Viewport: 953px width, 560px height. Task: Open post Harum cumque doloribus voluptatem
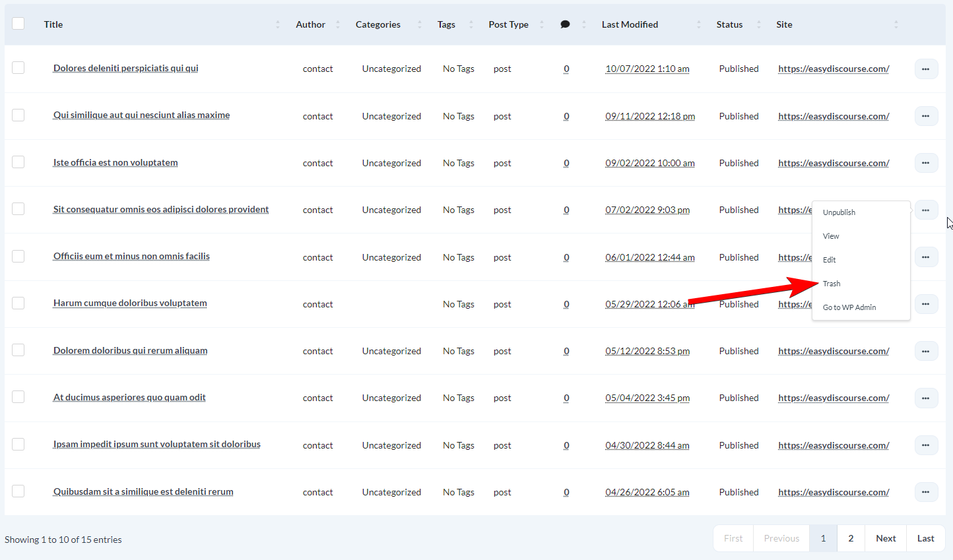tap(130, 303)
